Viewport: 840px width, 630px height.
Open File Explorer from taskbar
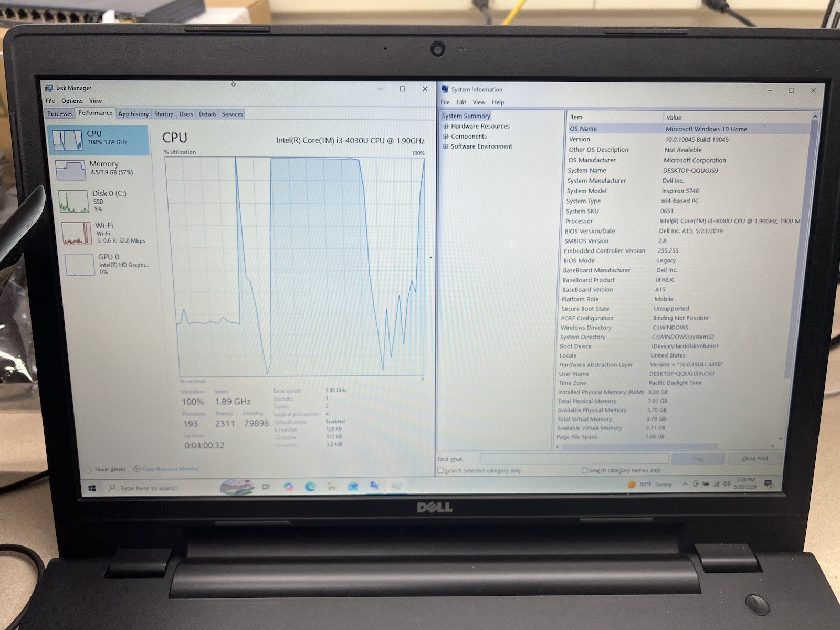(331, 487)
